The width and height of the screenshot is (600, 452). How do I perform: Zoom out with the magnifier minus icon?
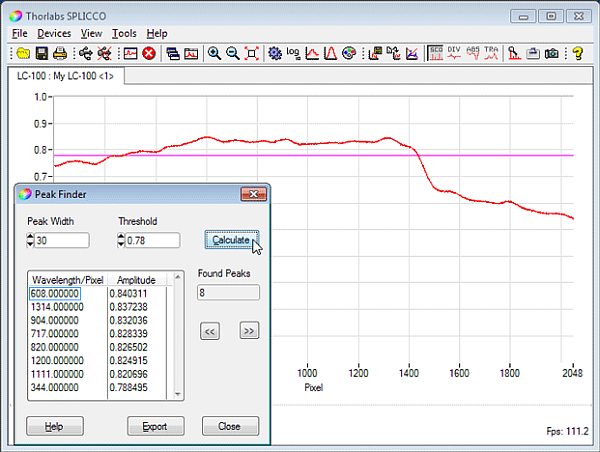coord(233,53)
